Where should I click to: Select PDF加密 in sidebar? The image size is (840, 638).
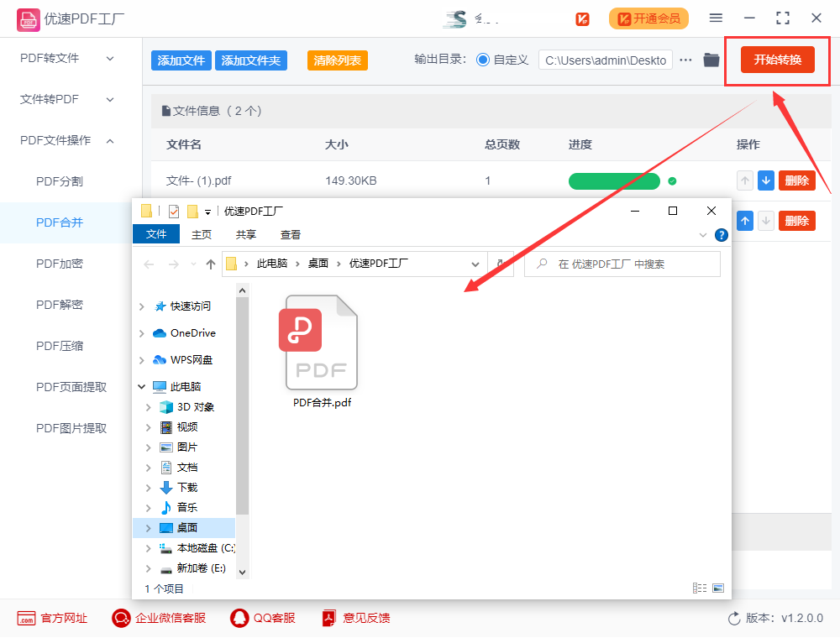point(60,264)
